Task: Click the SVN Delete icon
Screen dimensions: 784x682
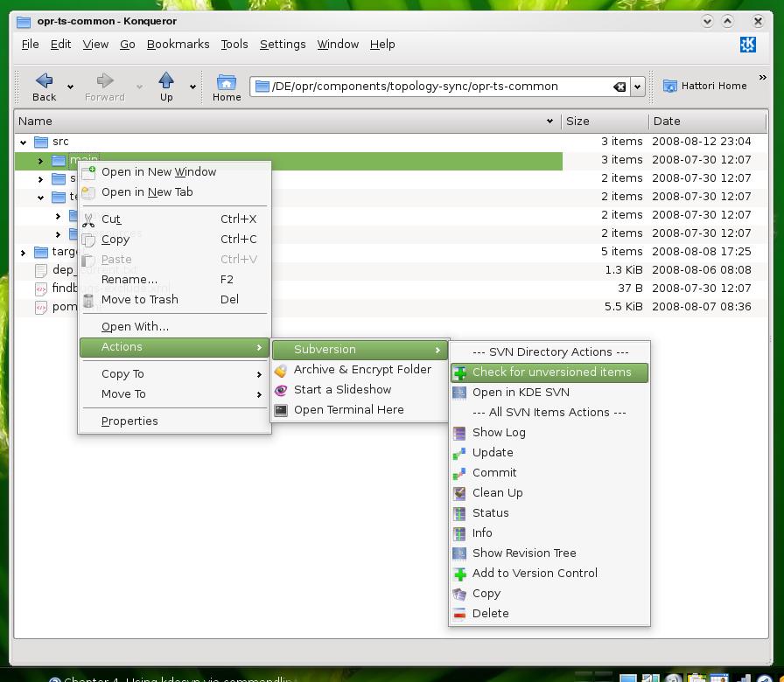Action: [459, 614]
